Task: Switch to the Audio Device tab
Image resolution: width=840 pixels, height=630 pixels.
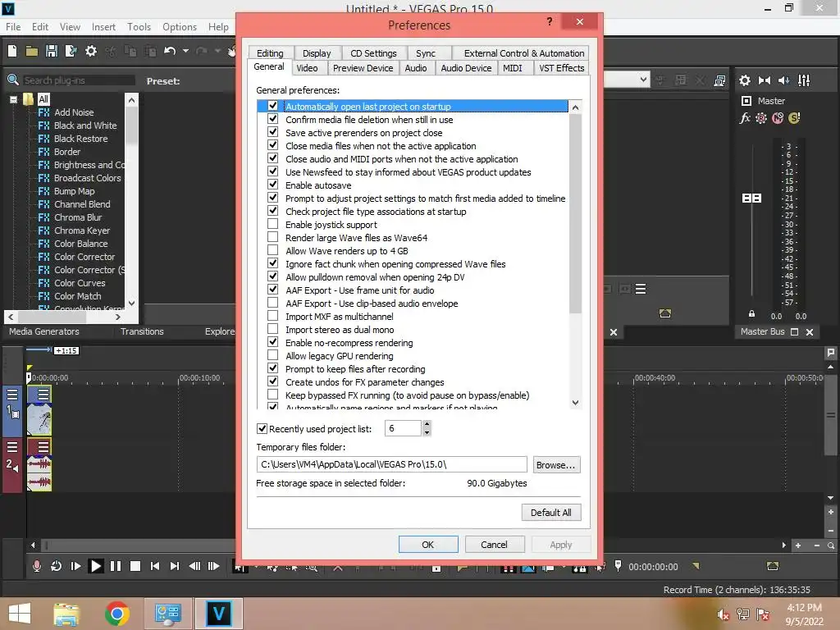Action: click(466, 68)
